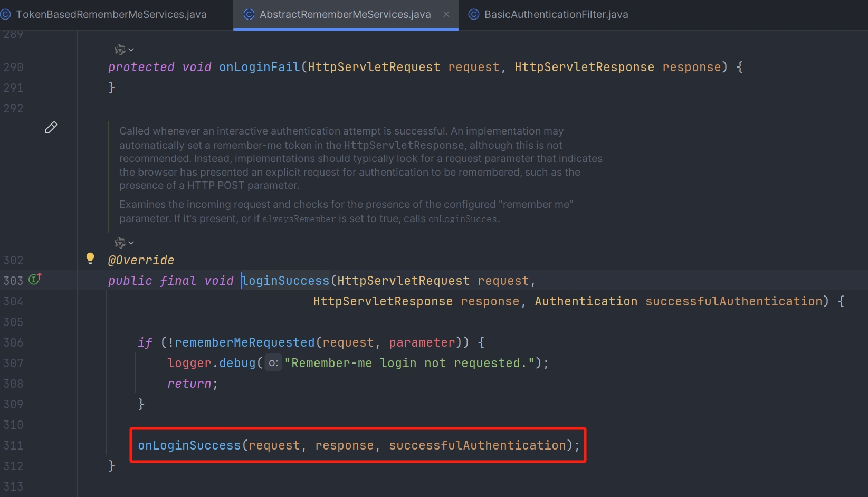The width and height of the screenshot is (868, 497).
Task: Click the @Override annotation on line 302
Action: click(141, 260)
